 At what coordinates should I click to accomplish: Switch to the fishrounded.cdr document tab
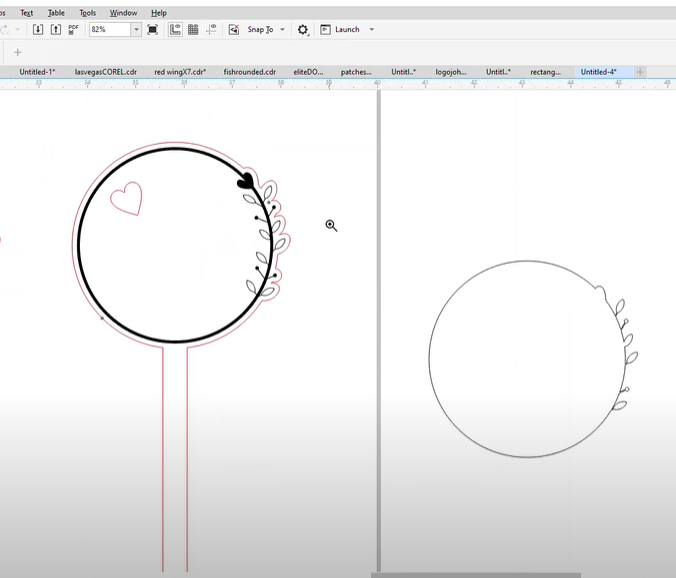(249, 72)
